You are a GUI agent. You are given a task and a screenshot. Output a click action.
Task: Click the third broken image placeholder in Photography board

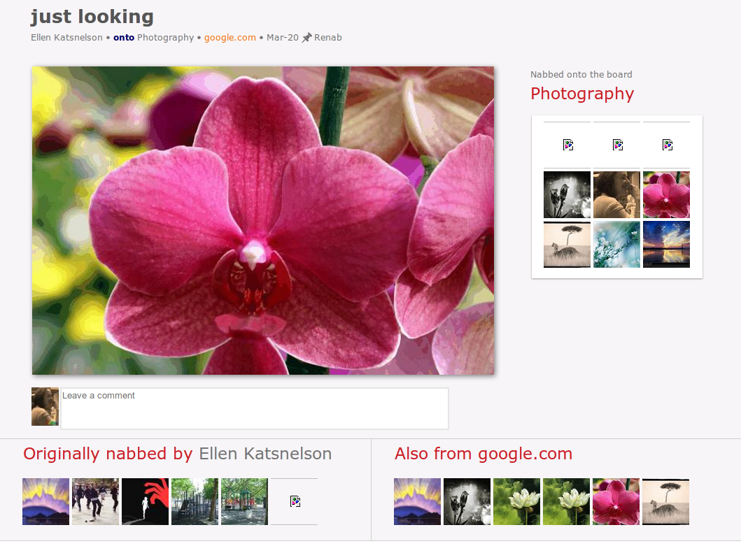(666, 145)
